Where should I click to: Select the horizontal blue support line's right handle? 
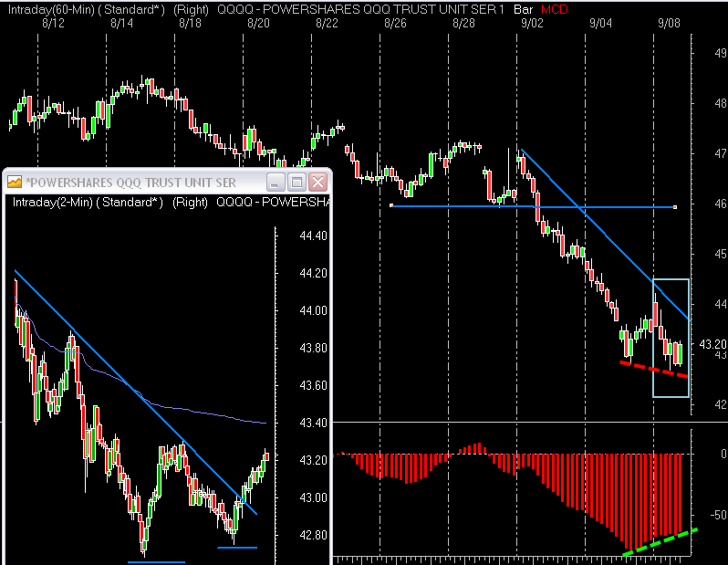tap(674, 207)
